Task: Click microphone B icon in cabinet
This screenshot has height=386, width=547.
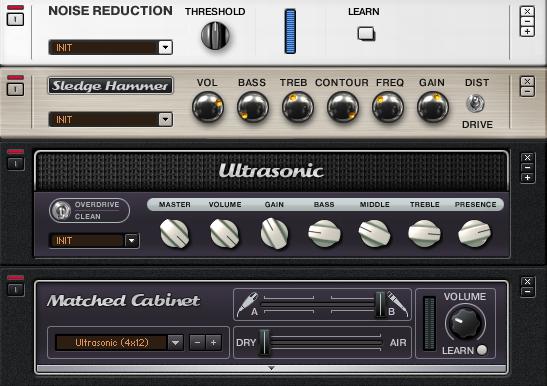Action: [397, 305]
